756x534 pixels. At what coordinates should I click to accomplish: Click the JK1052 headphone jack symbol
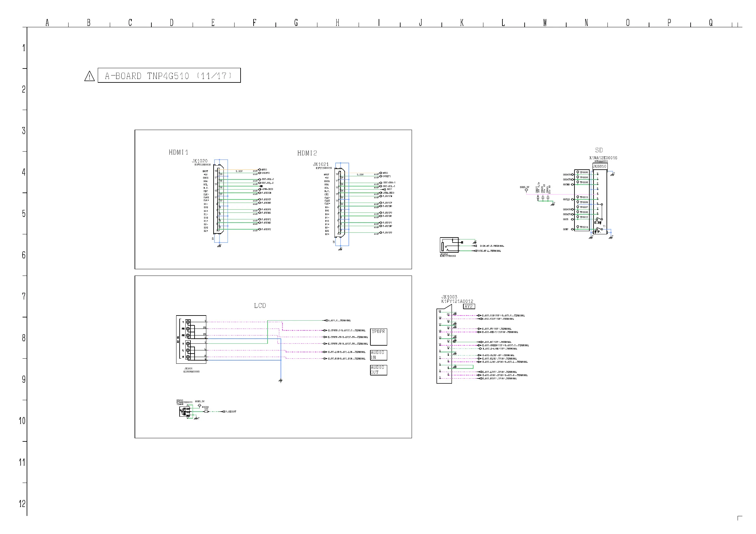[x=449, y=245]
